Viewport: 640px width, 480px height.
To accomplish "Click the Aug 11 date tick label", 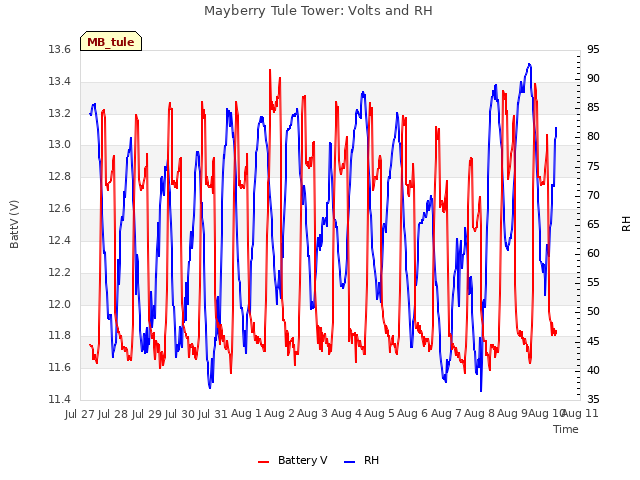I will coord(580,413).
